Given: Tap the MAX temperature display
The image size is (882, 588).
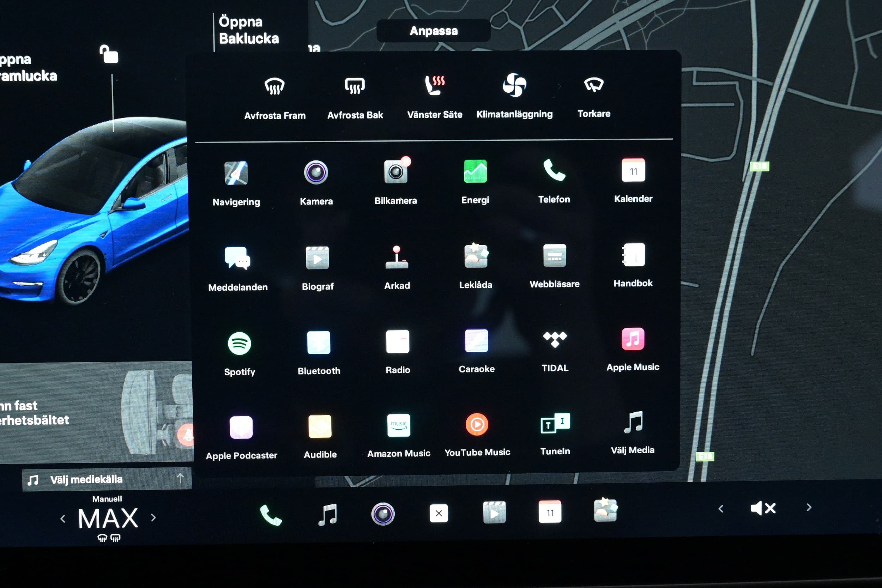Looking at the screenshot, I should [x=108, y=519].
